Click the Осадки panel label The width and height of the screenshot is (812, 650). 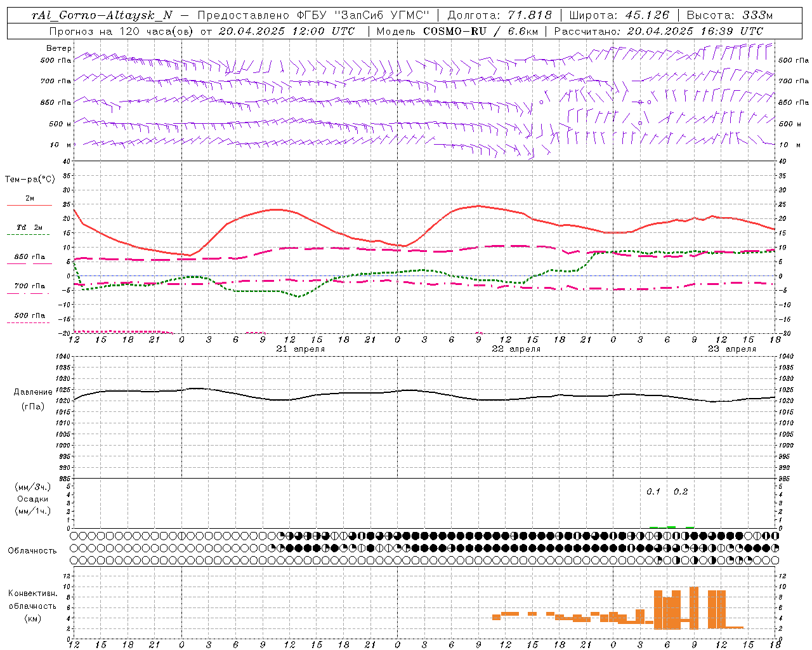pyautogui.click(x=32, y=499)
